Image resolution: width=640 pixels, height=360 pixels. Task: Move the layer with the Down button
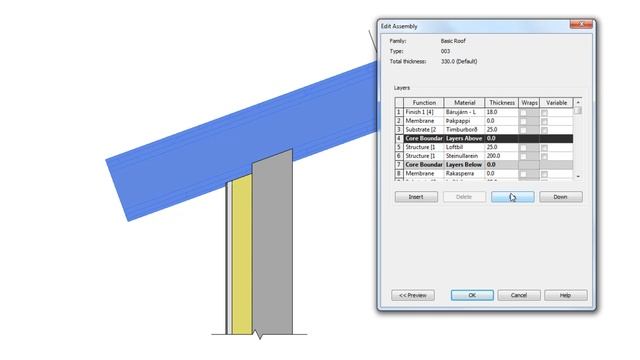560,197
